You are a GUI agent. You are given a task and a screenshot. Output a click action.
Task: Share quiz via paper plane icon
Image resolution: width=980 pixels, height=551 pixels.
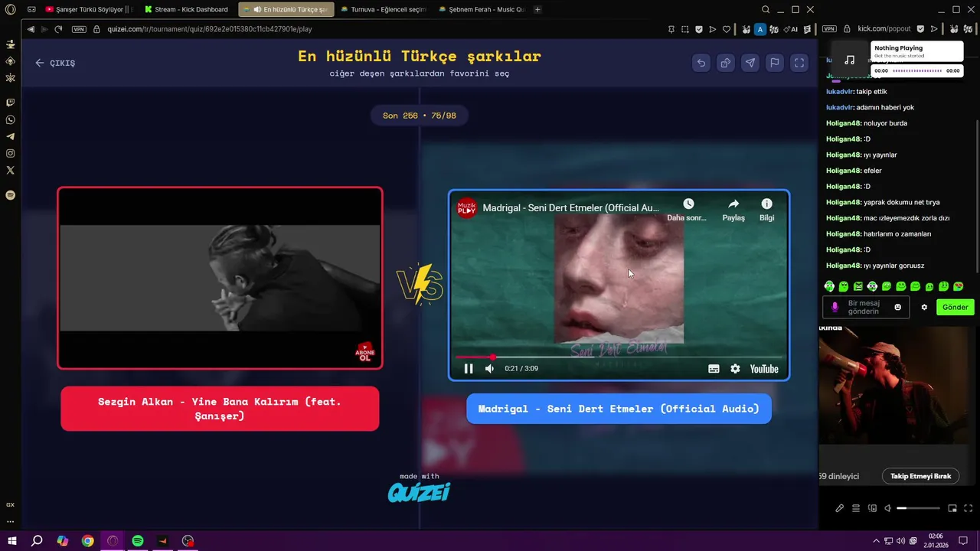coord(750,63)
